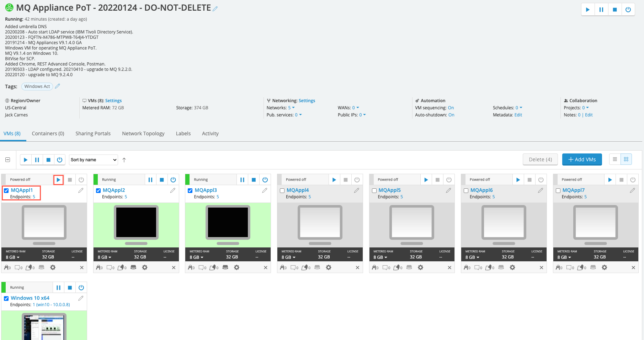Open MQAppl4 hard disk icon
Viewport: 644px width, 340px height.
point(317,267)
